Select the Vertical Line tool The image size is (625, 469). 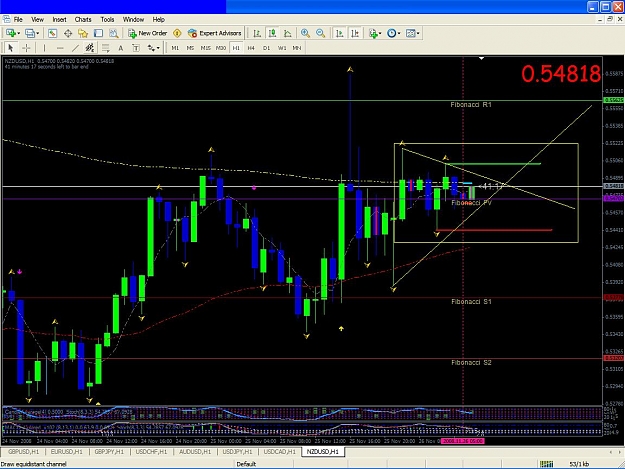click(x=44, y=48)
